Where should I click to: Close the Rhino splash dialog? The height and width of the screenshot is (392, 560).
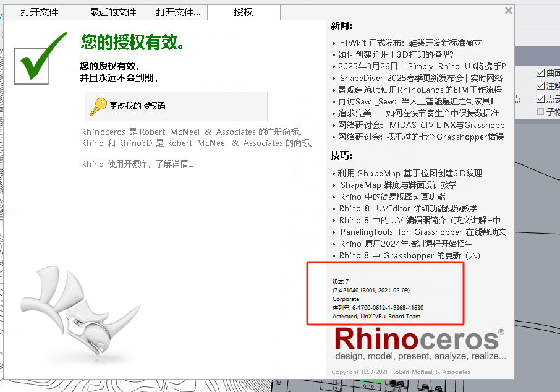pyautogui.click(x=509, y=11)
